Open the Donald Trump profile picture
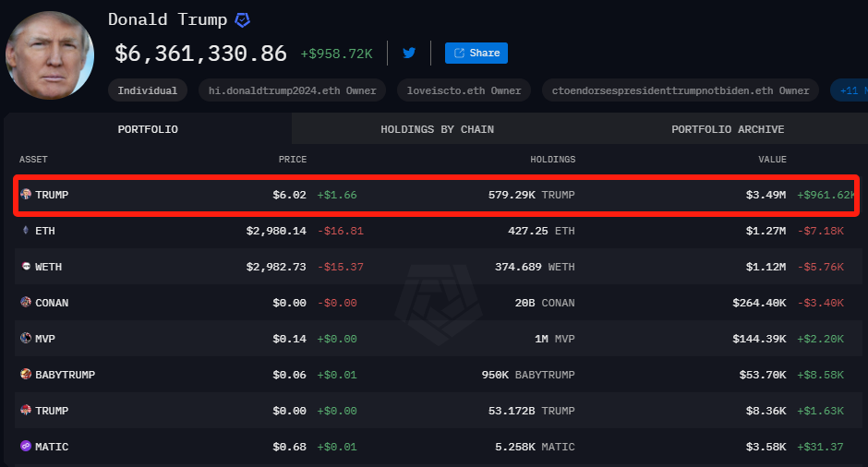This screenshot has height=467, width=868. (x=50, y=55)
